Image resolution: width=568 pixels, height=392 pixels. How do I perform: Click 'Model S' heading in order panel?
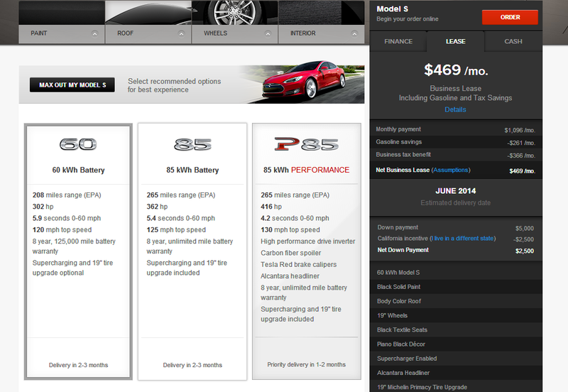tap(393, 9)
